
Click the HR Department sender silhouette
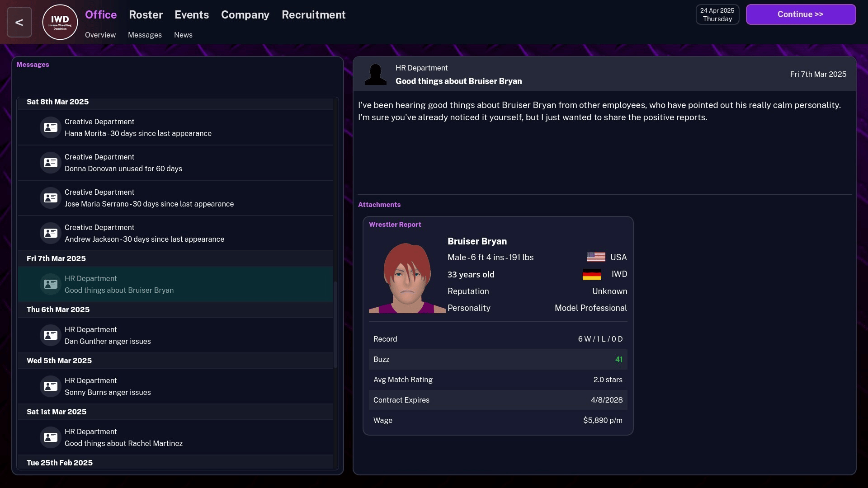click(x=375, y=75)
